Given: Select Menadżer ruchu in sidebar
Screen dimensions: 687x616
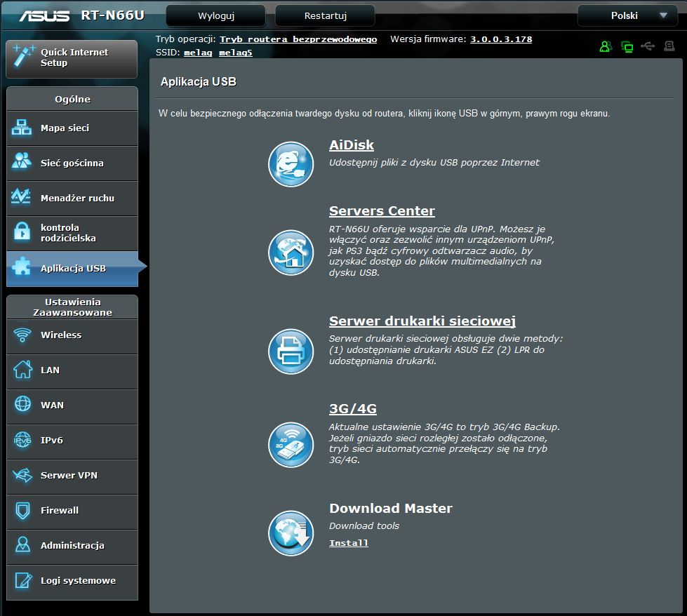Looking at the screenshot, I should 72,199.
